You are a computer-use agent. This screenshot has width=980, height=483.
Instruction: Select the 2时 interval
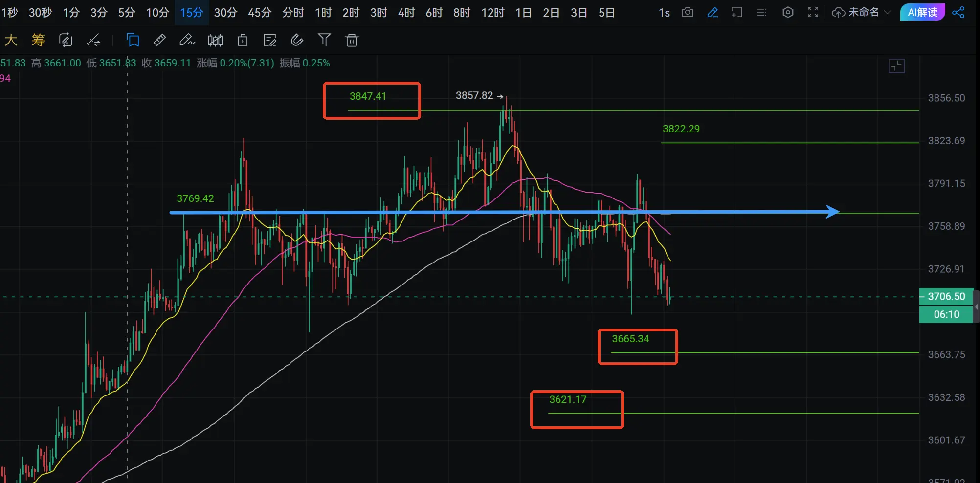[x=351, y=12]
